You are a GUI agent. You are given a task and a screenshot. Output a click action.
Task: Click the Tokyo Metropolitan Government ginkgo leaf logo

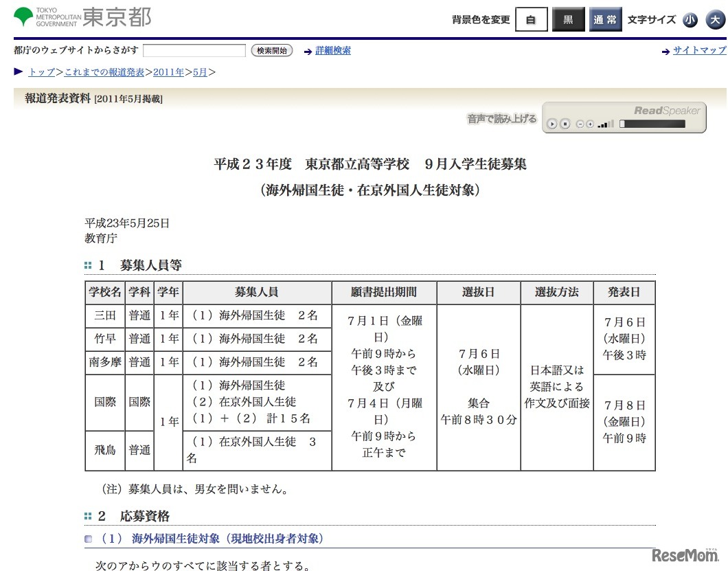(24, 16)
